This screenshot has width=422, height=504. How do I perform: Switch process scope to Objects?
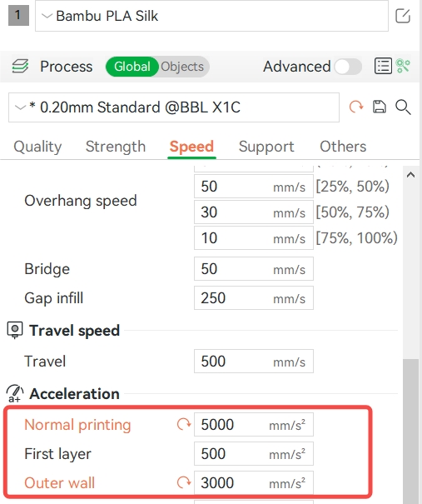pos(182,67)
